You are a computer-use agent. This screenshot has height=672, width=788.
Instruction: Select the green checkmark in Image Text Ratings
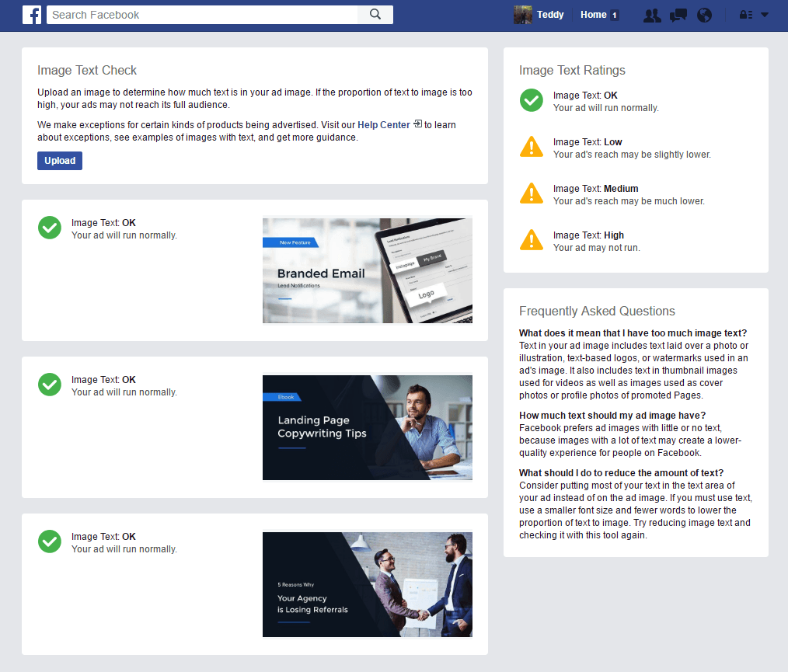click(532, 100)
